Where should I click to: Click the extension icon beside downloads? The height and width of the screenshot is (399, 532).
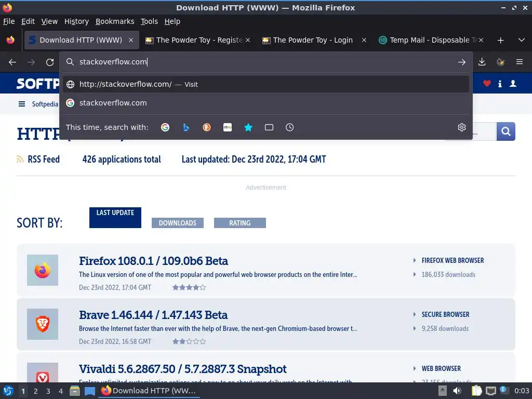[x=500, y=62]
